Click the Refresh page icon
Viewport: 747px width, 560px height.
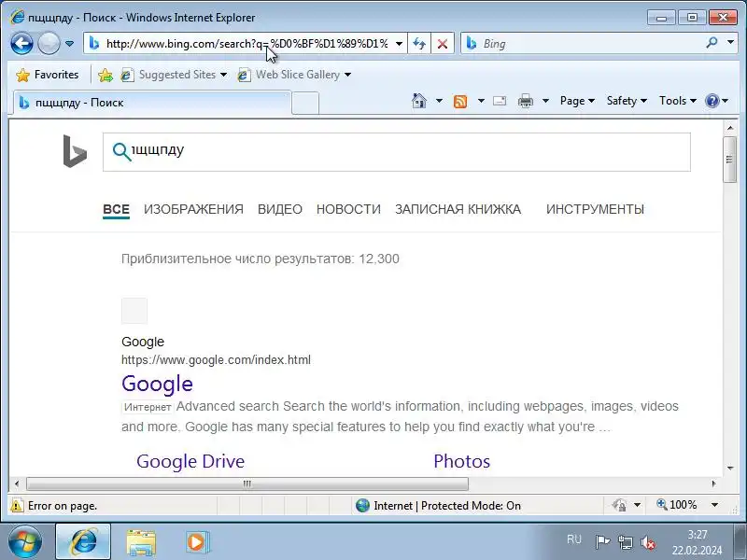click(419, 44)
